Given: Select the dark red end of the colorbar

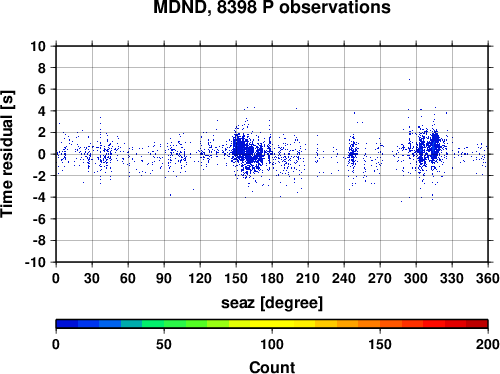Looking at the screenshot, I should [x=477, y=324].
